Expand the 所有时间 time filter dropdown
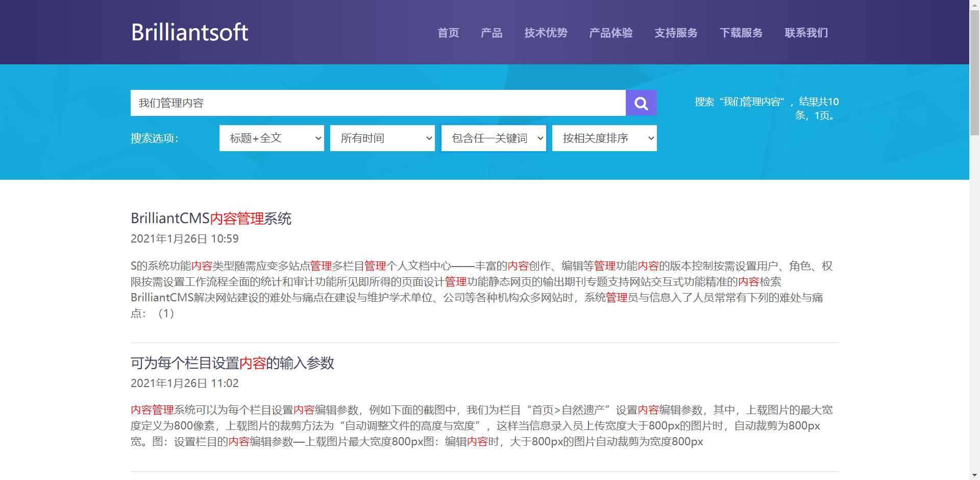Image resolution: width=980 pixels, height=480 pixels. click(x=382, y=138)
